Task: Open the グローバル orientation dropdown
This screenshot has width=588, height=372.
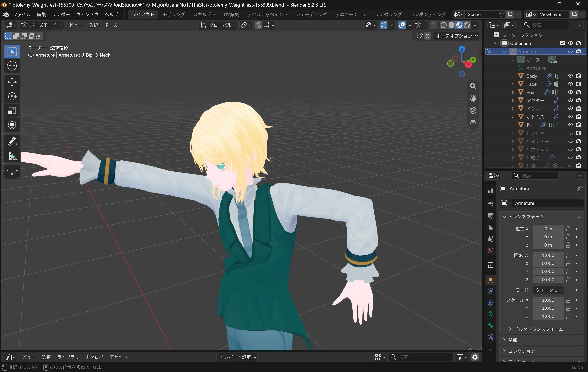Action: pos(218,25)
